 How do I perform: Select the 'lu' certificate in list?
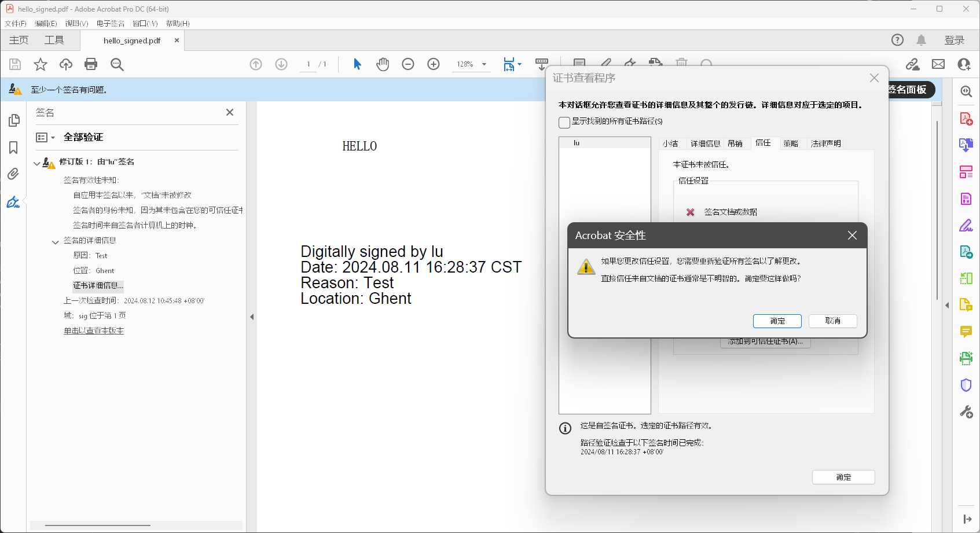605,143
